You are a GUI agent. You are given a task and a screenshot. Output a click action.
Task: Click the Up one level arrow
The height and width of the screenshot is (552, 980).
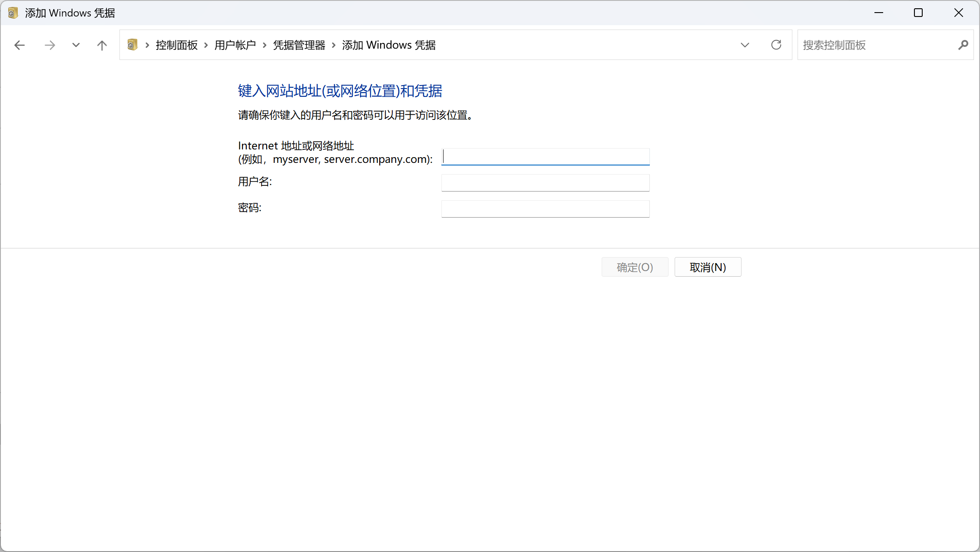tap(102, 45)
